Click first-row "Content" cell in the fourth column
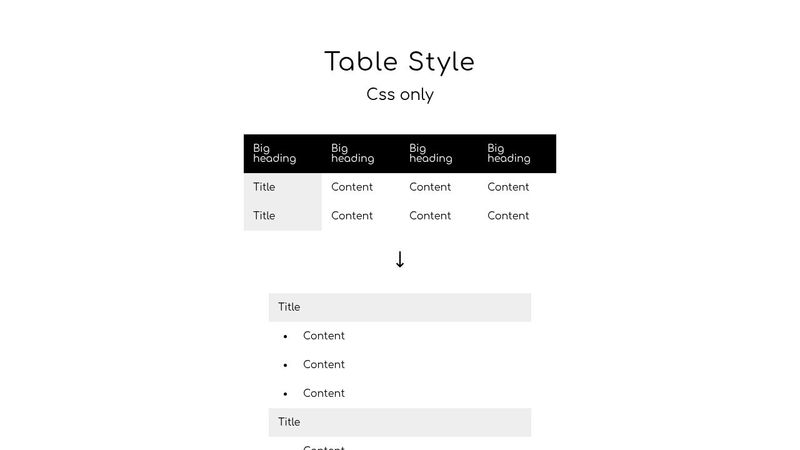 (508, 187)
